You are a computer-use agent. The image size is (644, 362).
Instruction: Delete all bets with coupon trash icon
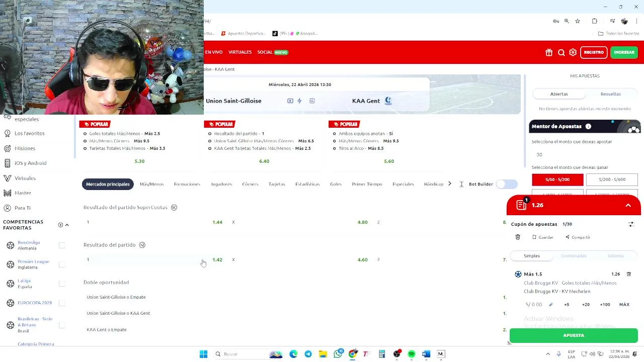tap(518, 237)
